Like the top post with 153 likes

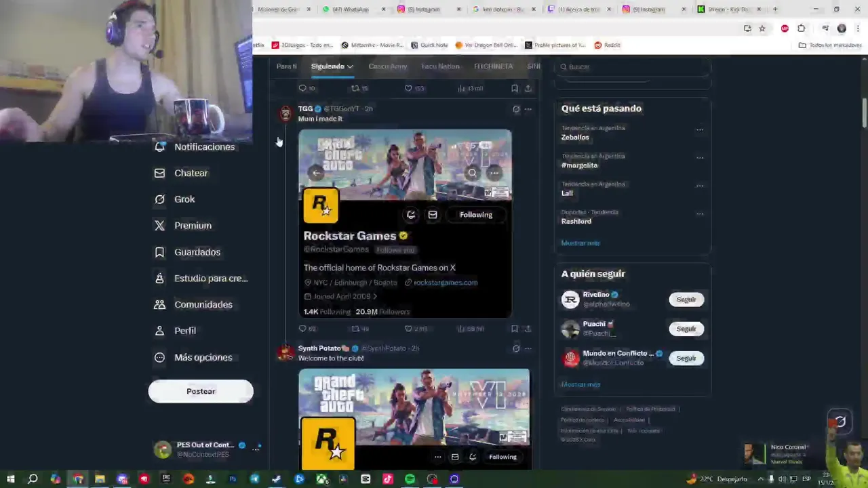point(414,88)
